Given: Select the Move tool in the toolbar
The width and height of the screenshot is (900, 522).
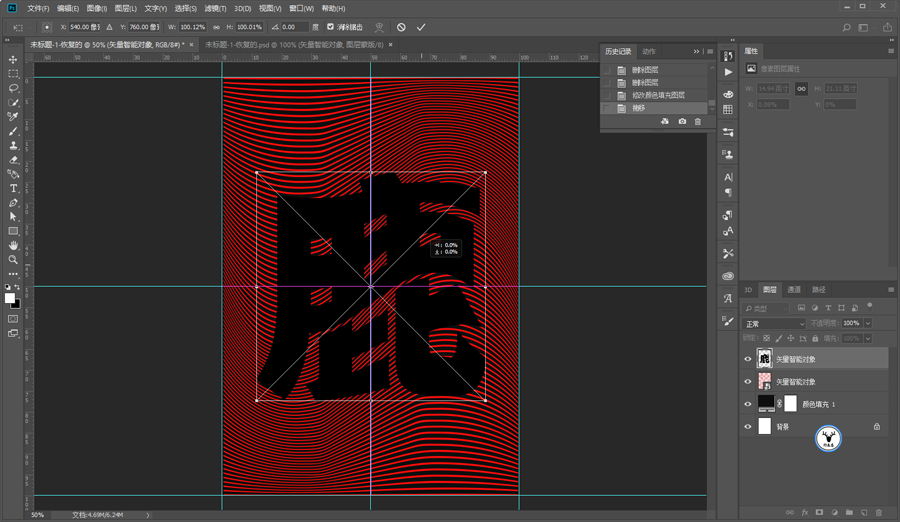Looking at the screenshot, I should (x=13, y=60).
